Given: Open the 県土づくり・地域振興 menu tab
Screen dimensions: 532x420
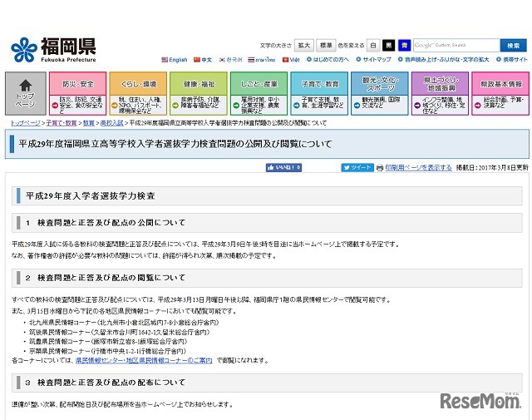Looking at the screenshot, I should click(441, 84).
